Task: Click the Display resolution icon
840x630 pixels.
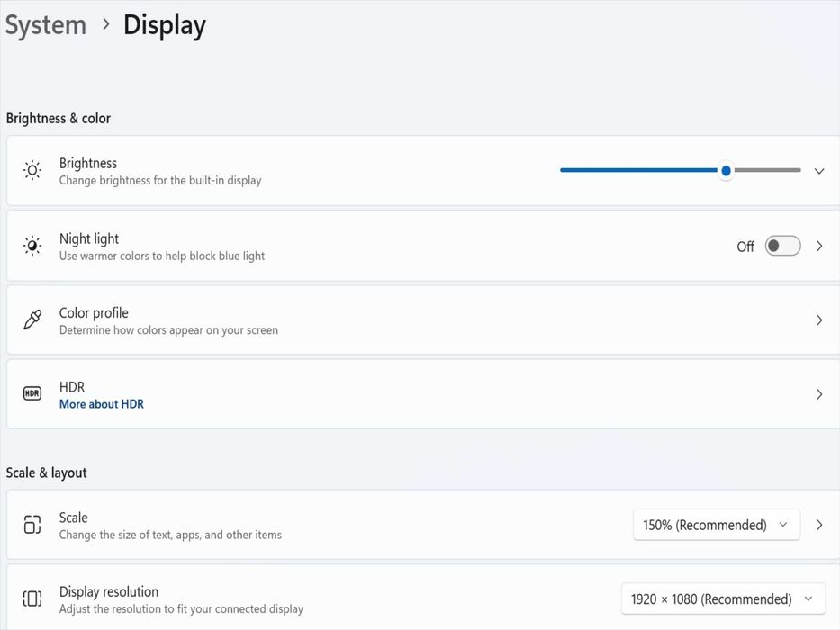Action: point(32,598)
